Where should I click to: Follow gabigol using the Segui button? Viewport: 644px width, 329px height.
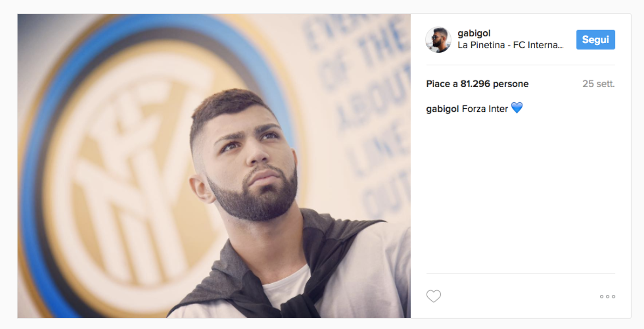tap(595, 40)
